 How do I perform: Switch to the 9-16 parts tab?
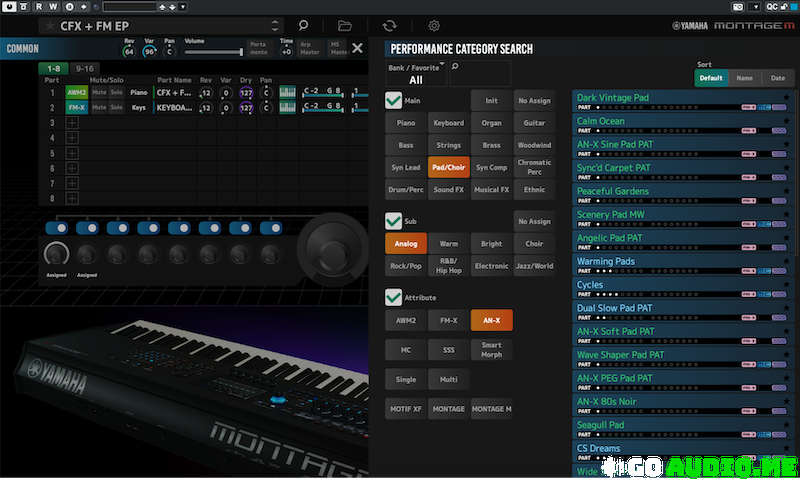(x=85, y=68)
